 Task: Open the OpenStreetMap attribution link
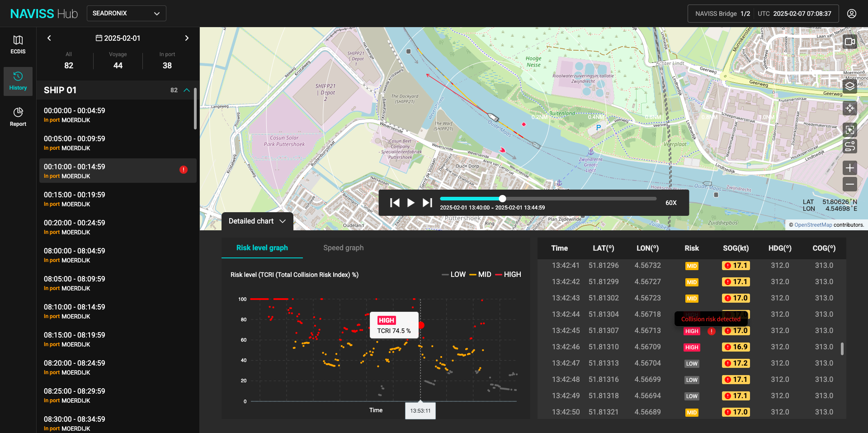813,225
